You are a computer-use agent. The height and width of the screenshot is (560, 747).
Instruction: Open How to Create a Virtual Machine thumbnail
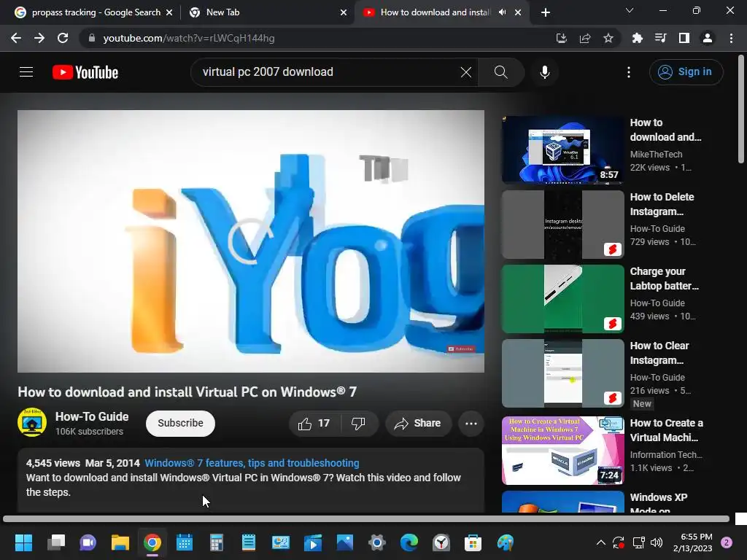coord(562,451)
